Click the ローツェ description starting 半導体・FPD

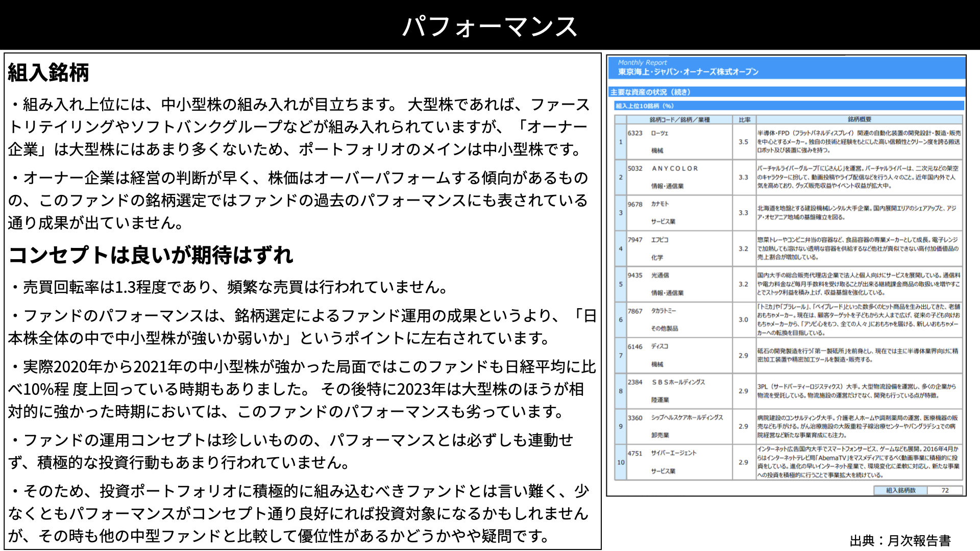(859, 142)
